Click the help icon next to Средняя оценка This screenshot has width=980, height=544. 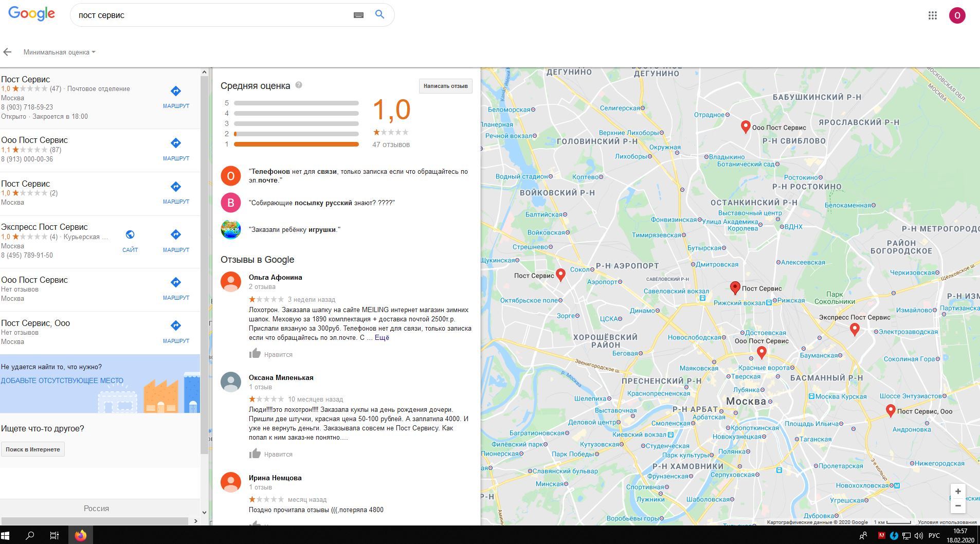pos(299,85)
